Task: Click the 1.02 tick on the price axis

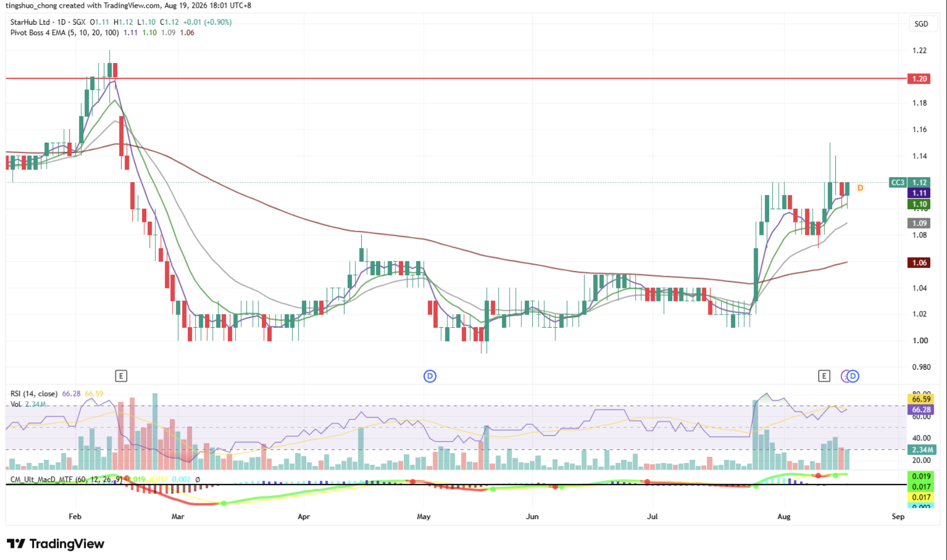Action: coord(919,314)
